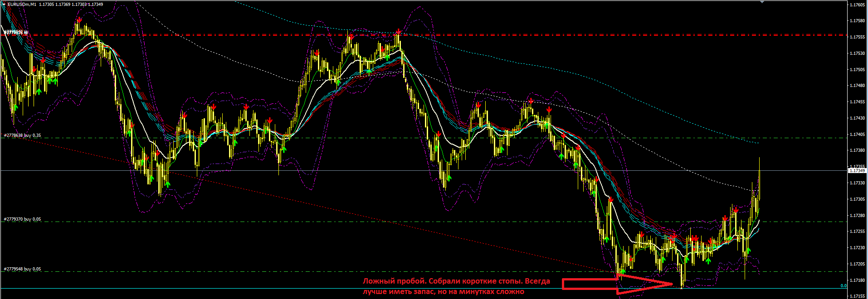Viewport: 868px width, 299px height.
Task: Click price scale value 1.17505
Action: pos(858,70)
